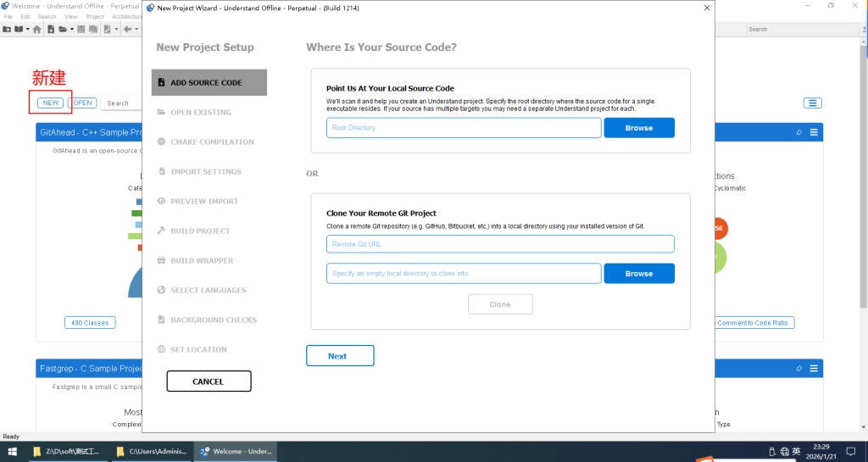Click the welcome page list-view menu icon
The height and width of the screenshot is (462, 868).
(x=813, y=103)
